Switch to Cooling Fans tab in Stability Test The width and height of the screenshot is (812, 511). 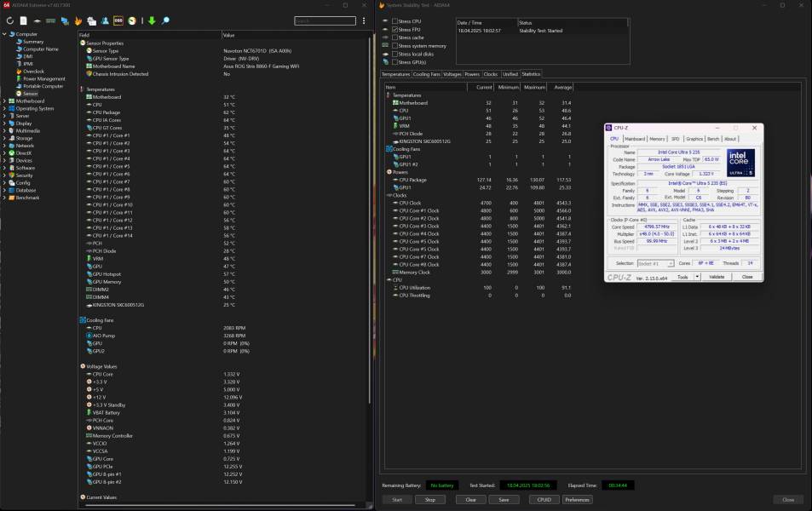point(426,74)
